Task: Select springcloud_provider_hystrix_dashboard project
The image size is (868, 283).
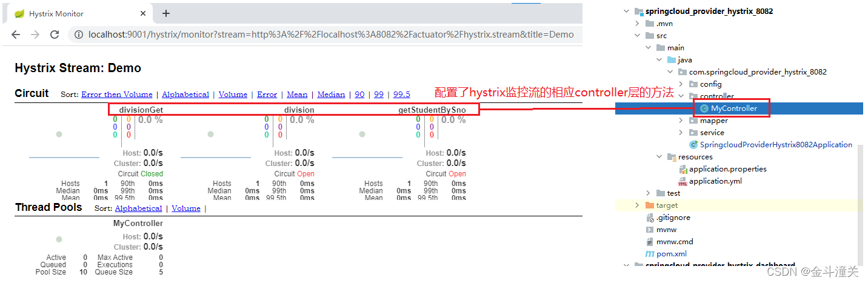Action: click(720, 266)
